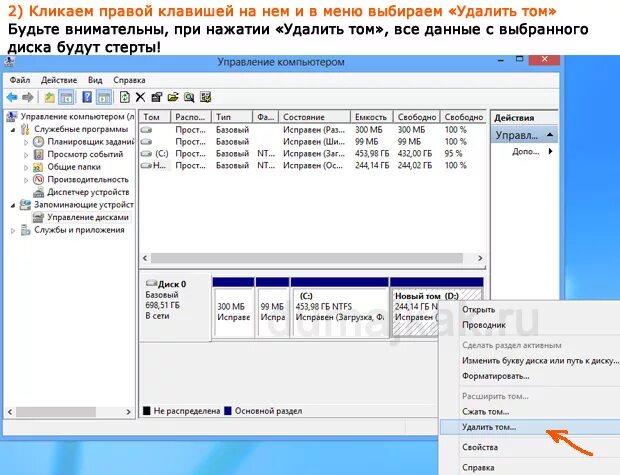Click the tree pane horizontal scrollbar

(x=56, y=412)
